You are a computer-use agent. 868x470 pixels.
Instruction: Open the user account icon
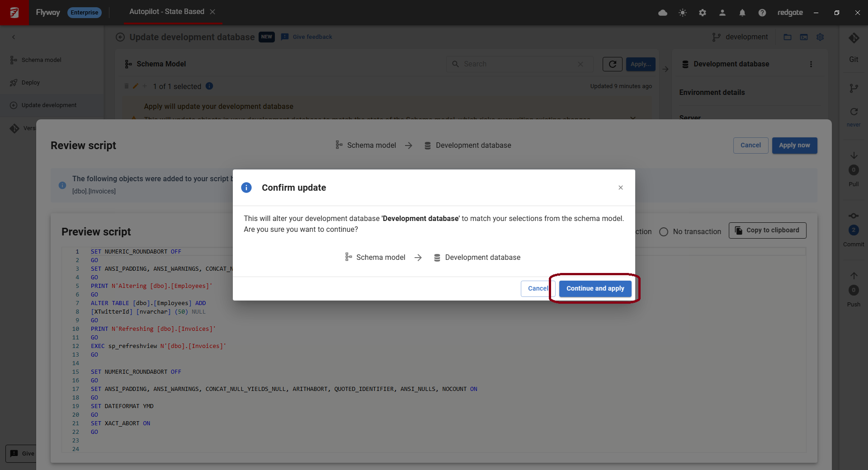point(722,13)
